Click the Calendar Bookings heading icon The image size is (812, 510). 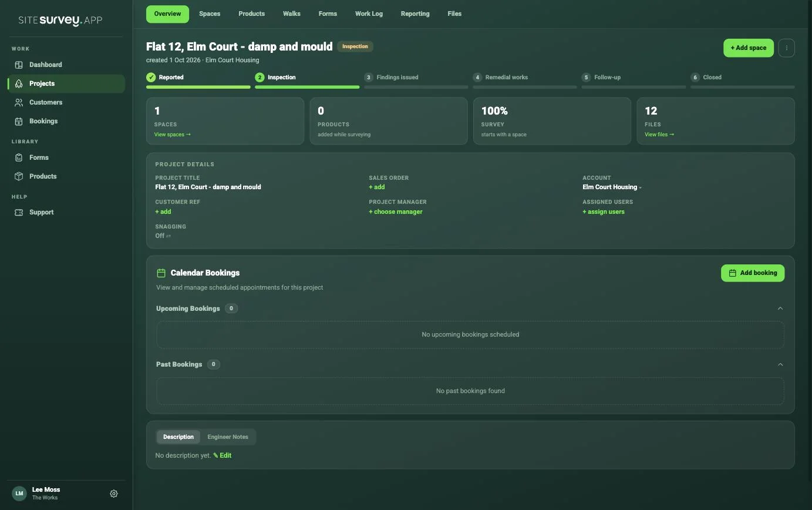tap(161, 273)
